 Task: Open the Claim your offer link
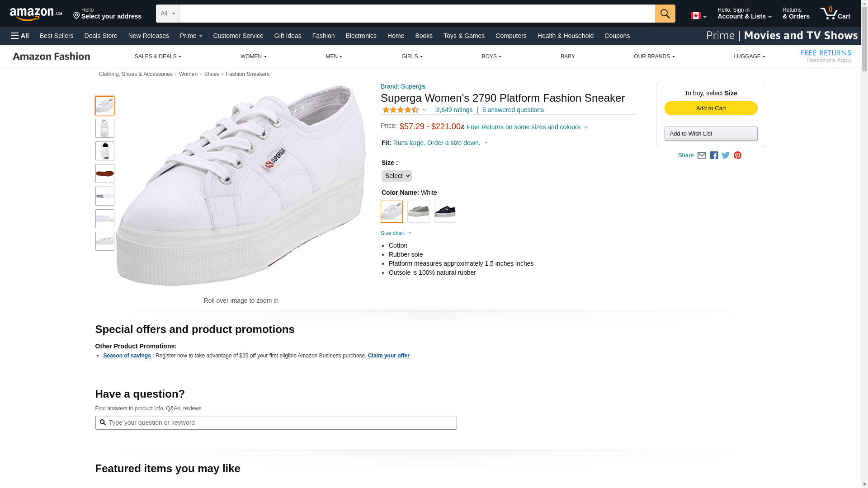click(x=389, y=356)
